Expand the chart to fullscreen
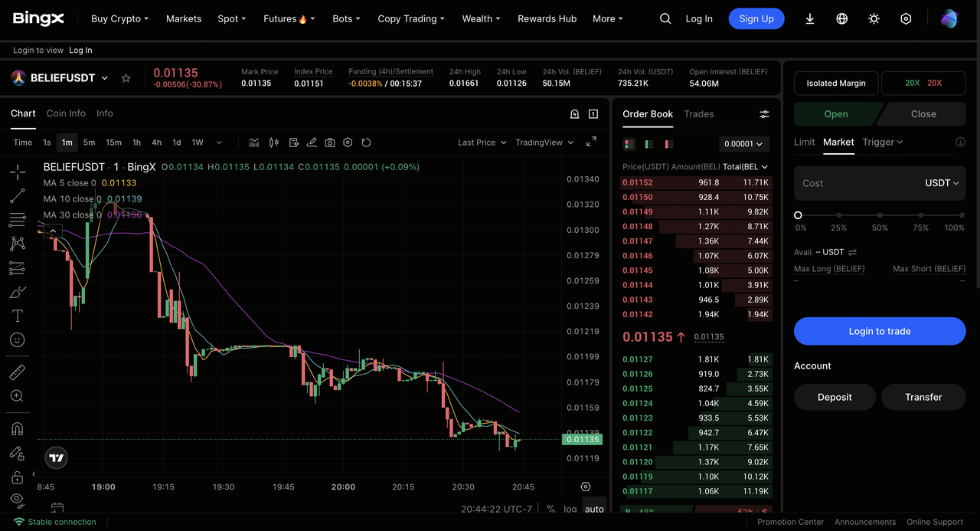 pos(591,142)
